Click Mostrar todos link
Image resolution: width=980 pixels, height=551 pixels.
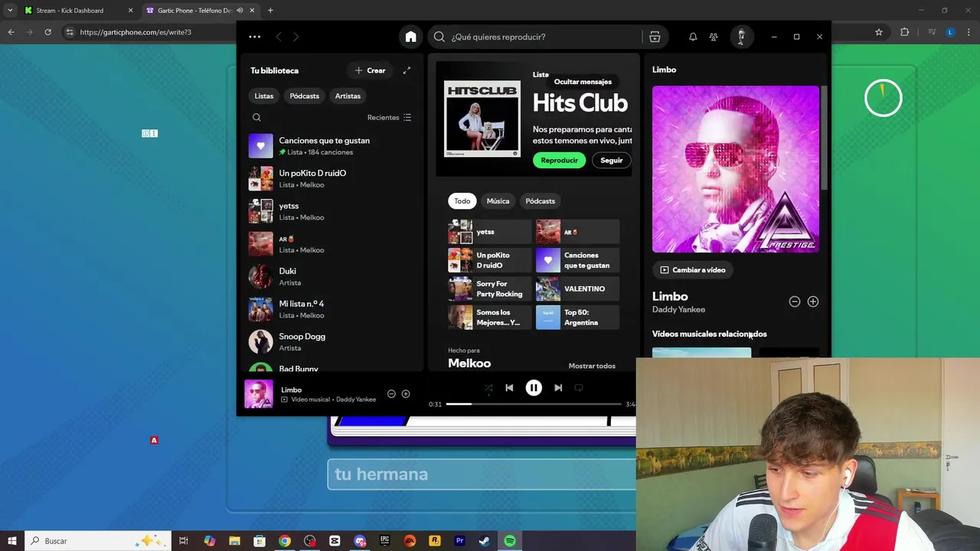coord(592,366)
